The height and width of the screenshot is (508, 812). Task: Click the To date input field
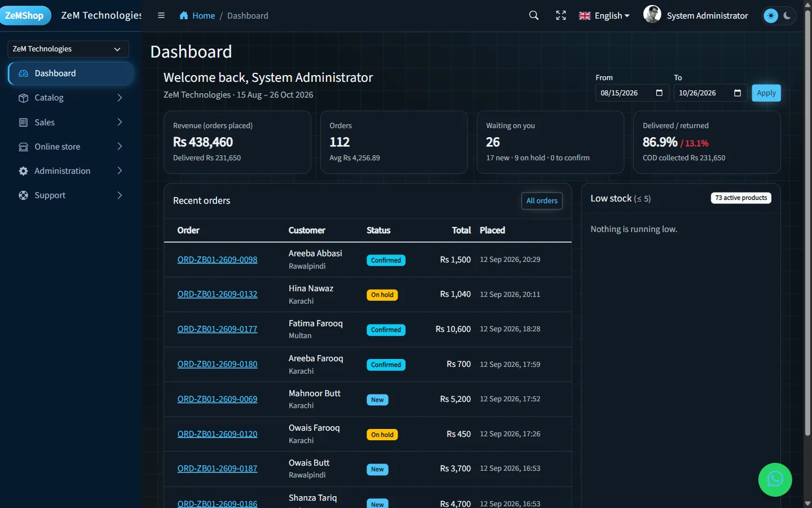tap(710, 93)
